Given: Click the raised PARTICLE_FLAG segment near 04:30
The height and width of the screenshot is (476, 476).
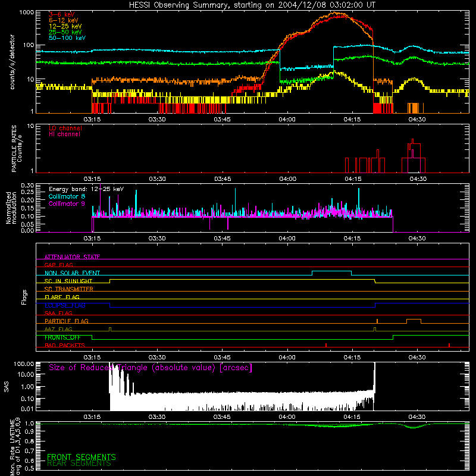Looking at the screenshot, I should tap(414, 320).
